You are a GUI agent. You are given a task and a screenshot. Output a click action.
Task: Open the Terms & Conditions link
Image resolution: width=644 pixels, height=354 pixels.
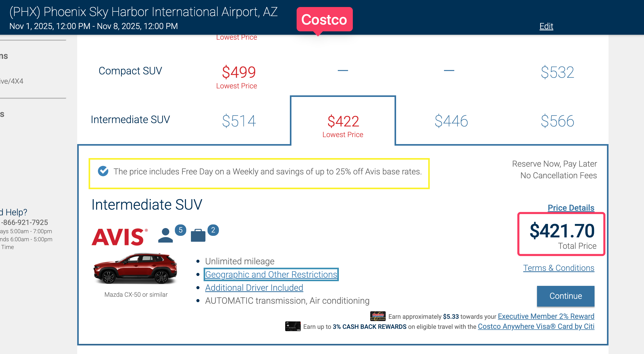(559, 268)
